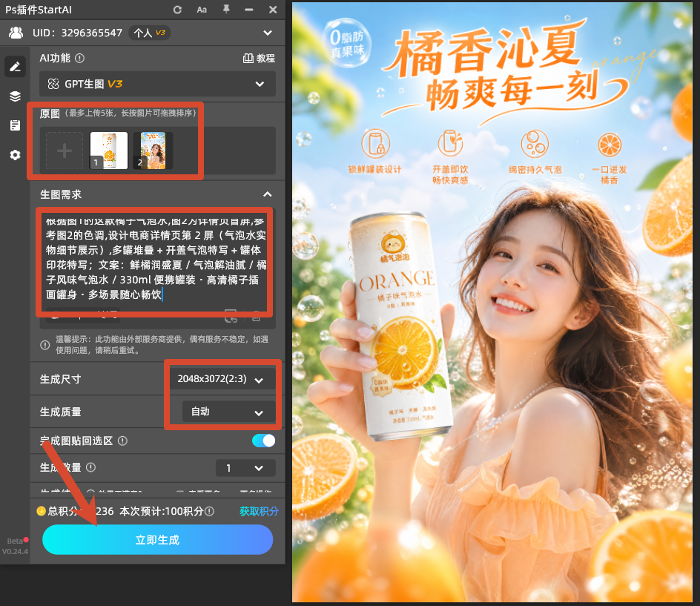Expand the UID account dropdown chevron

coord(268,33)
